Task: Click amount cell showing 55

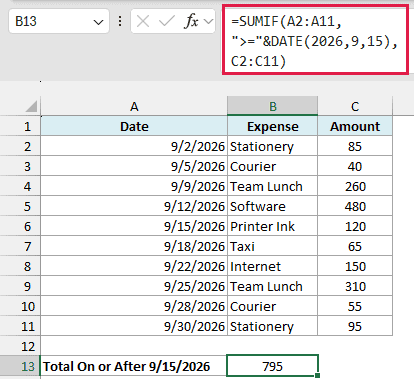Action: 355,306
